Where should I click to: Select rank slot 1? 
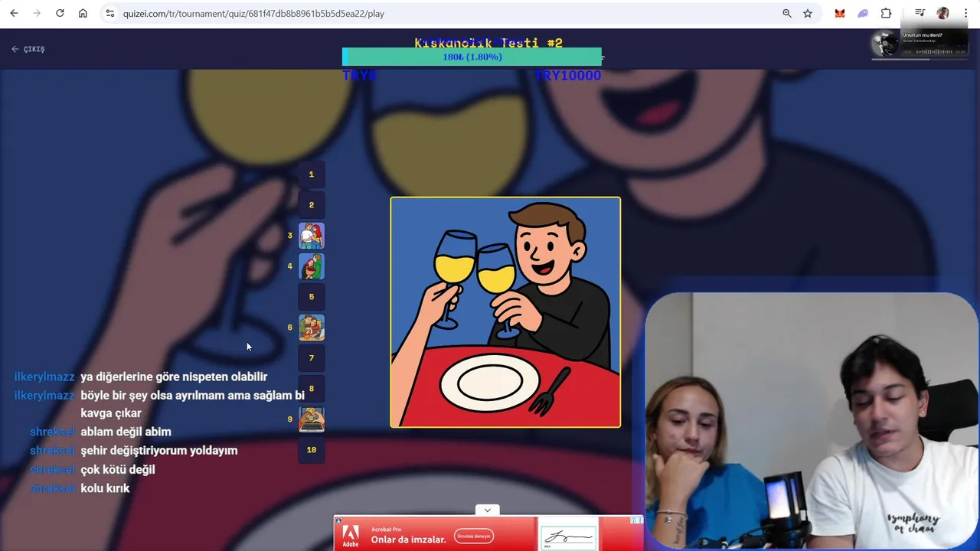[312, 174]
